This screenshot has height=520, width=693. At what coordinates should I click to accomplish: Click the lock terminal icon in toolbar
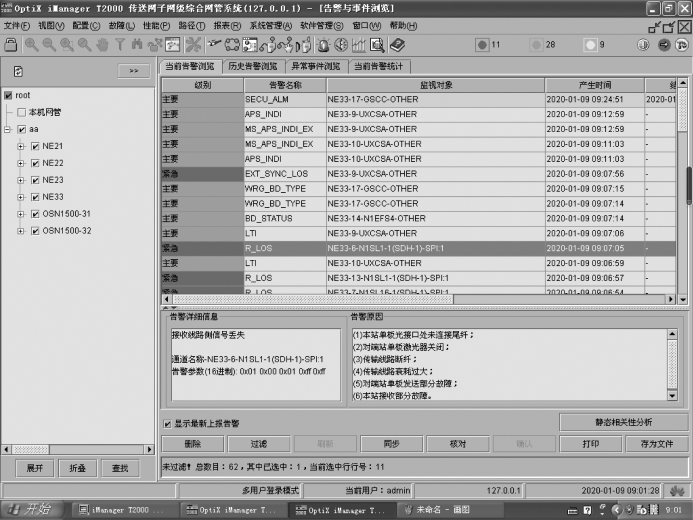10,45
